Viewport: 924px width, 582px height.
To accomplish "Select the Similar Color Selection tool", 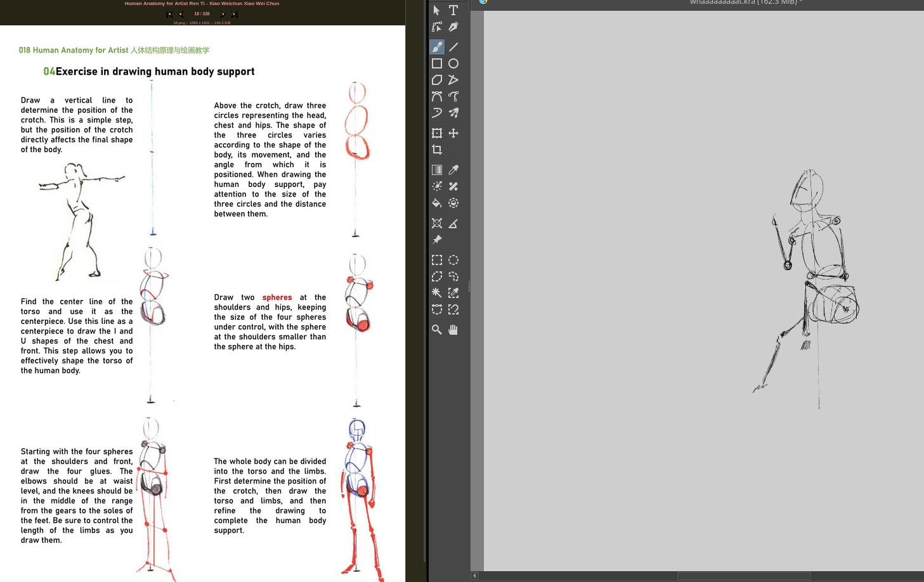I will click(x=453, y=293).
